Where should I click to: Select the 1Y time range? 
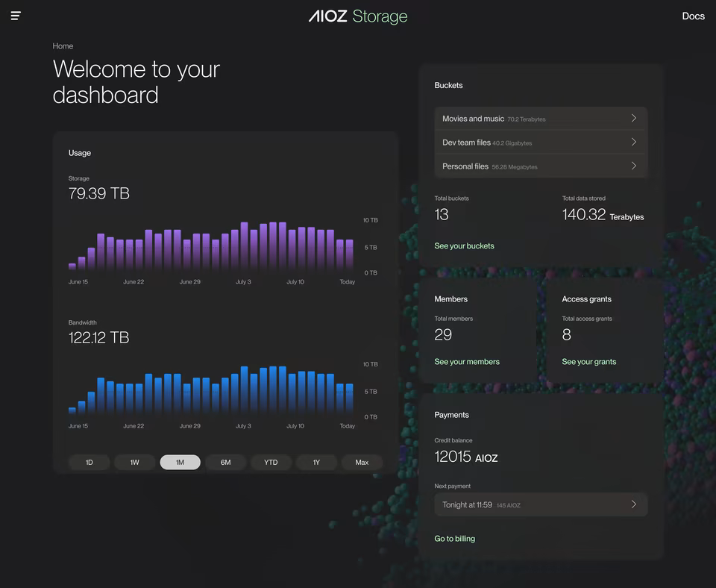316,463
